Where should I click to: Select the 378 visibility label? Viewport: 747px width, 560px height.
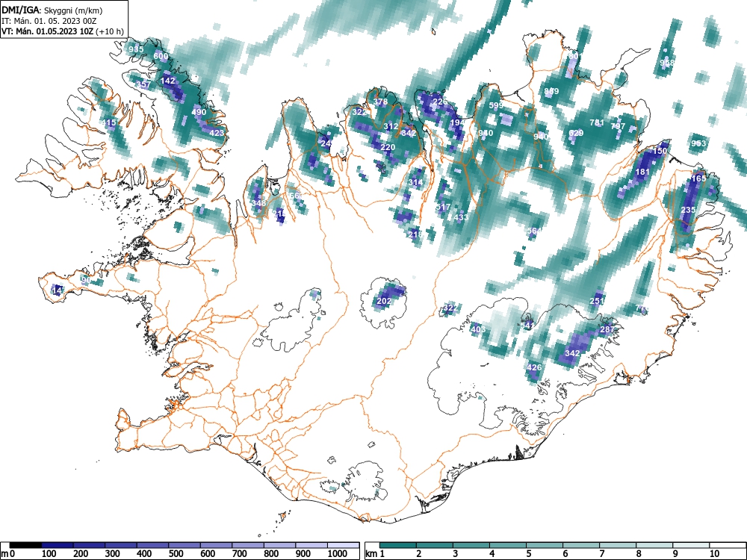coord(380,102)
